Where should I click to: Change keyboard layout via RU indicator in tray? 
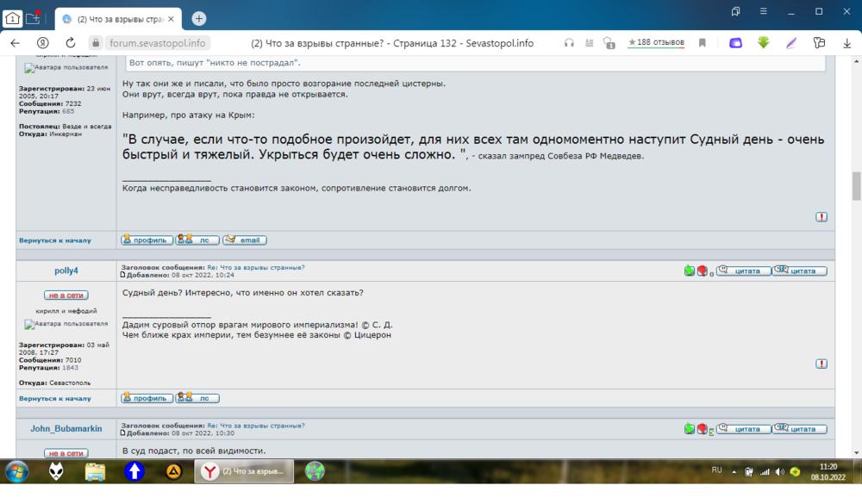pos(718,471)
